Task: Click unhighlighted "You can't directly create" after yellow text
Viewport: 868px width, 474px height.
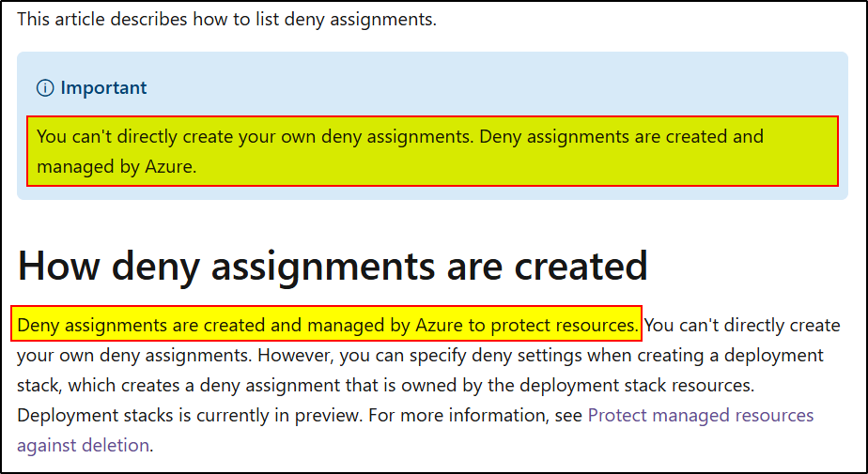Action: (742, 325)
